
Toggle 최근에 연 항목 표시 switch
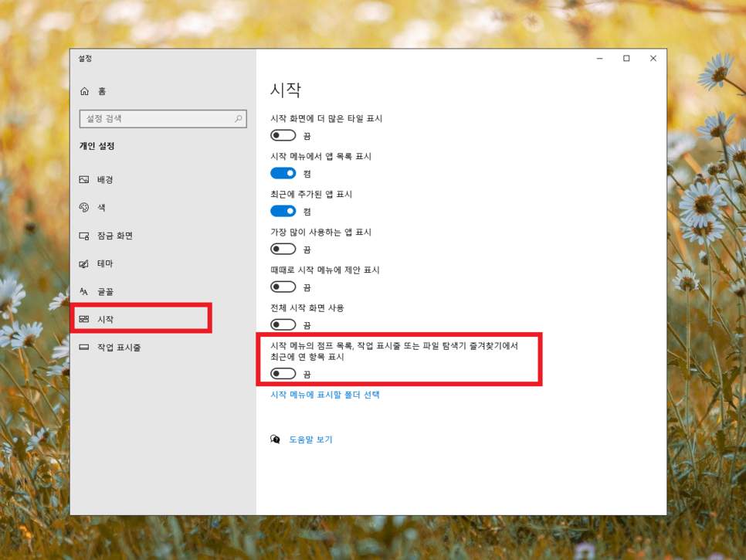(x=283, y=374)
